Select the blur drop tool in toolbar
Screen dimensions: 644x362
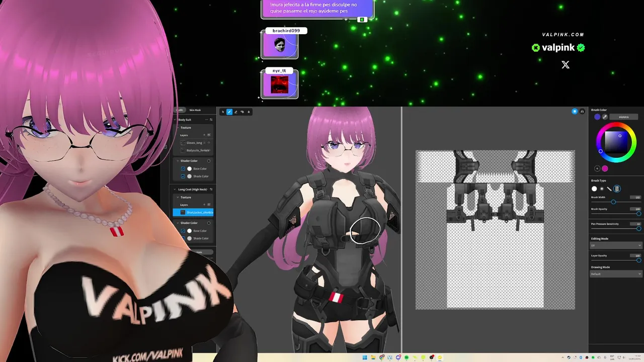249,112
